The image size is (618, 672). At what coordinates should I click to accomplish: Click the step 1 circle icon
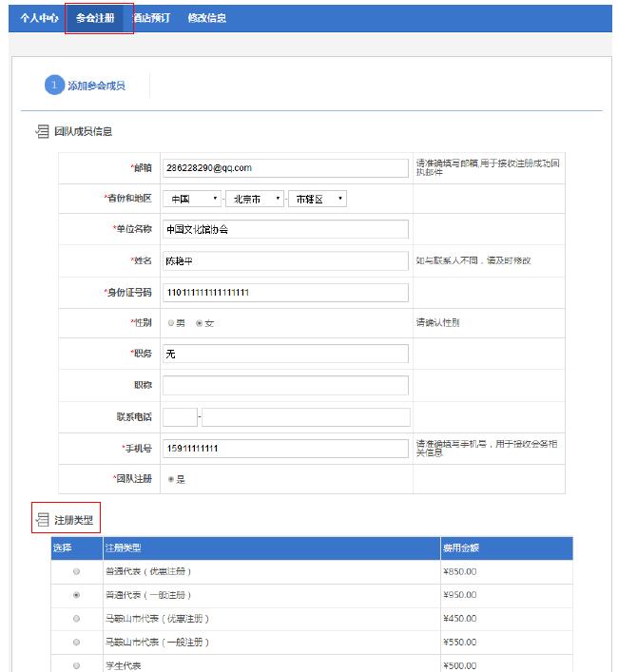click(54, 86)
